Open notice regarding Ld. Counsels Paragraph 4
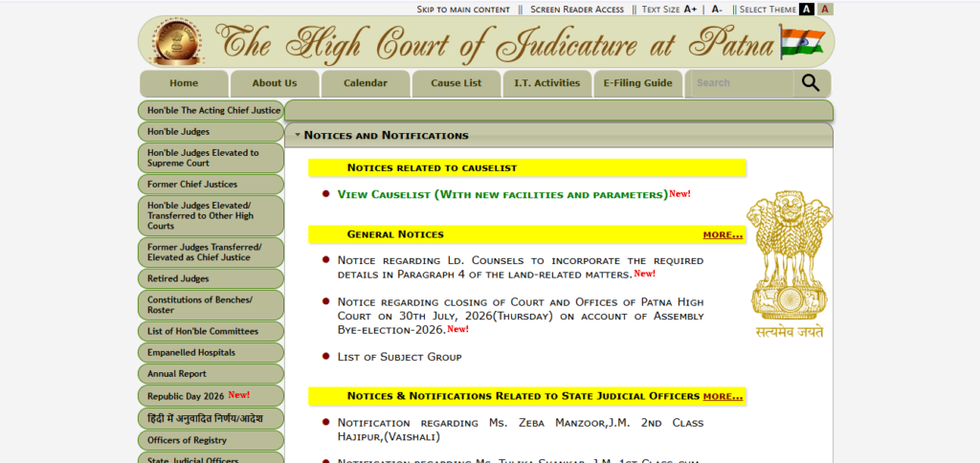 [x=520, y=267]
